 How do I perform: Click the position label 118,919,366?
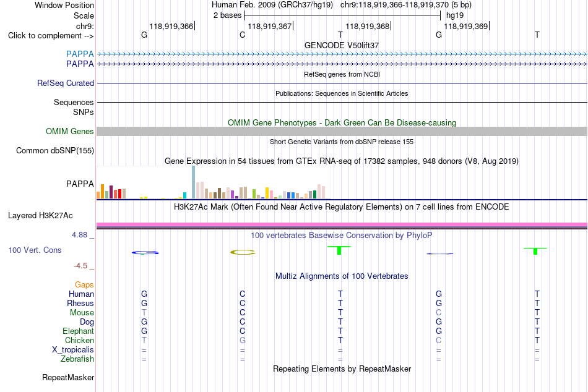(171, 26)
